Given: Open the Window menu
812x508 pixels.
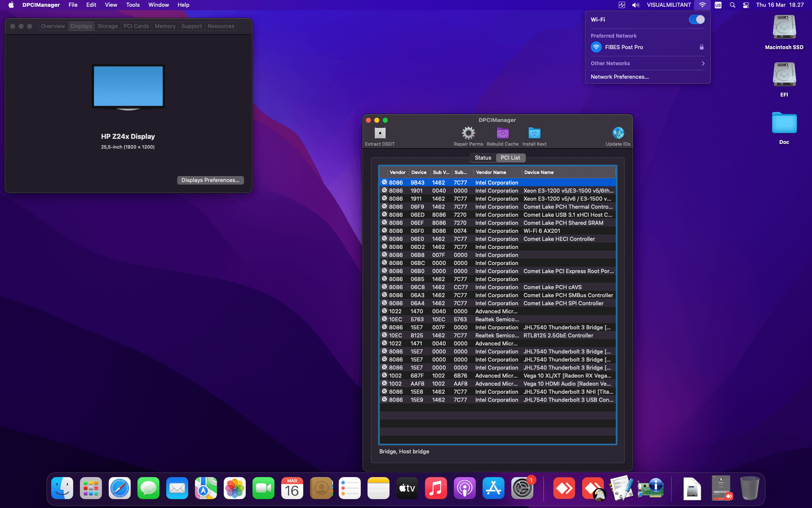Looking at the screenshot, I should click(159, 5).
